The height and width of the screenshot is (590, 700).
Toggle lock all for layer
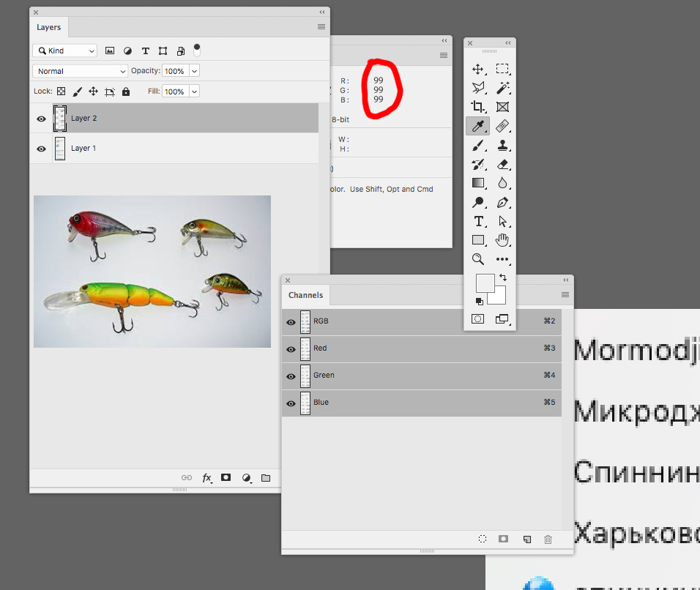pyautogui.click(x=126, y=92)
